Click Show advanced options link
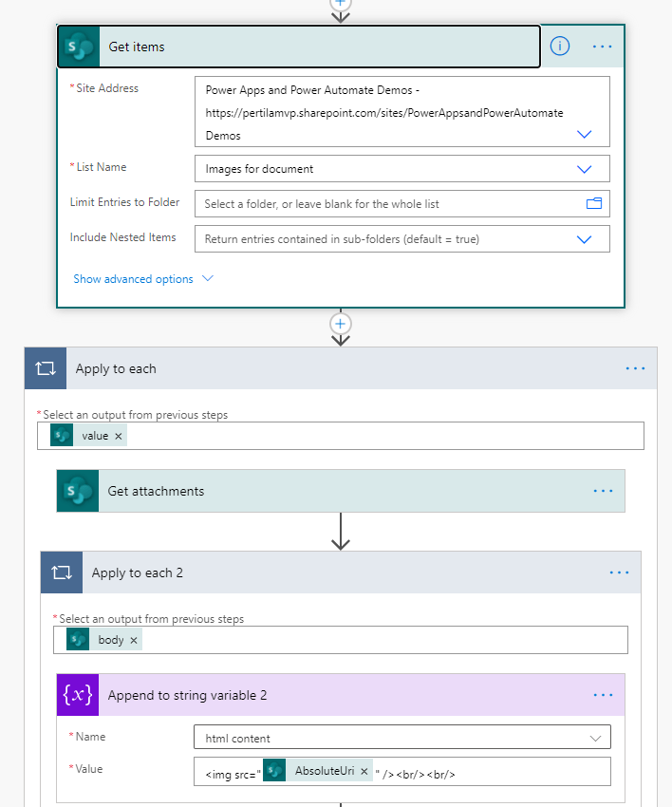Image resolution: width=672 pixels, height=807 pixels. coord(133,279)
